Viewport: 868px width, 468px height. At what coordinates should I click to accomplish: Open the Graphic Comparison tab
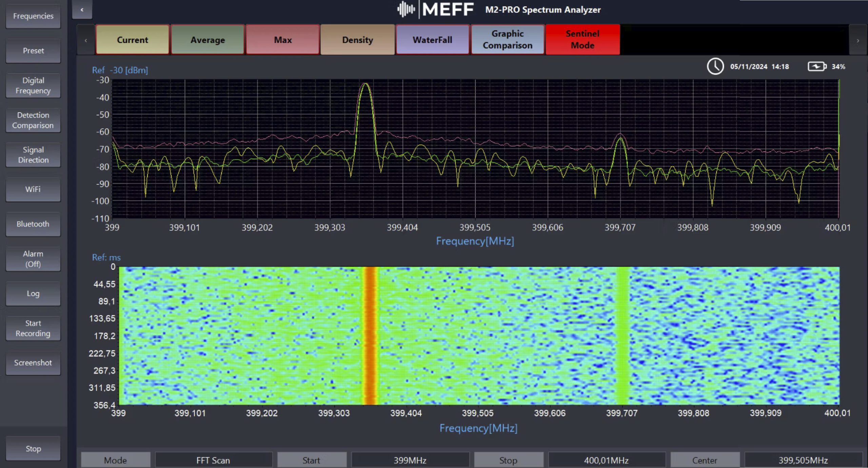point(507,40)
